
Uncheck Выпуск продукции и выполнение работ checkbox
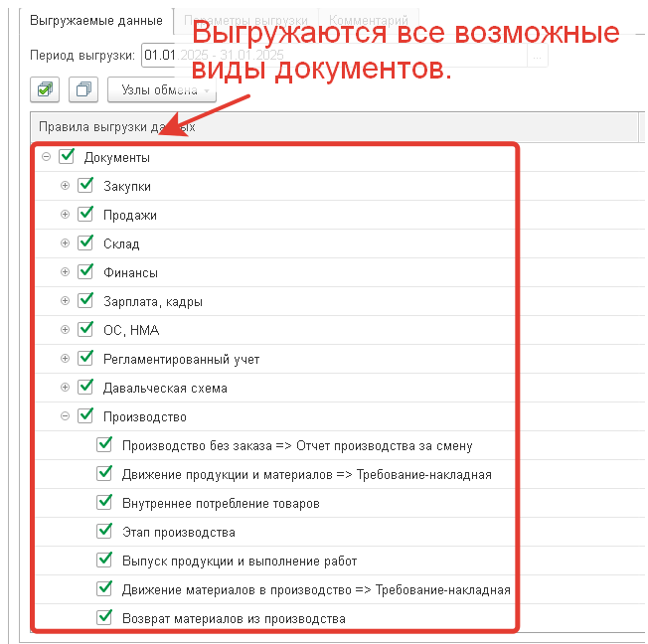click(104, 560)
